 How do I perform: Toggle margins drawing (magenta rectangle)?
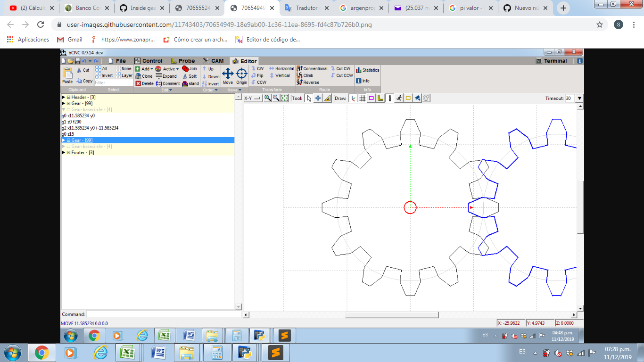(371, 98)
